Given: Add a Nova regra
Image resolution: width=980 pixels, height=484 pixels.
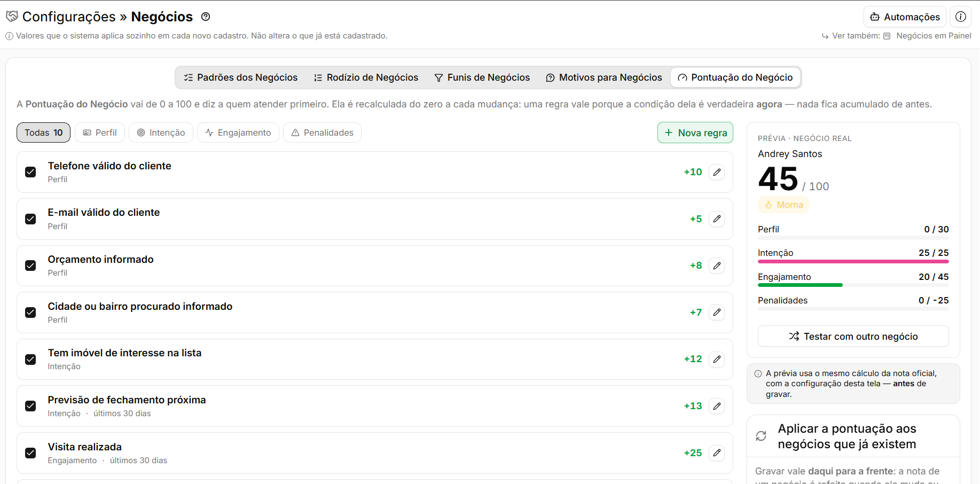Looking at the screenshot, I should 695,132.
